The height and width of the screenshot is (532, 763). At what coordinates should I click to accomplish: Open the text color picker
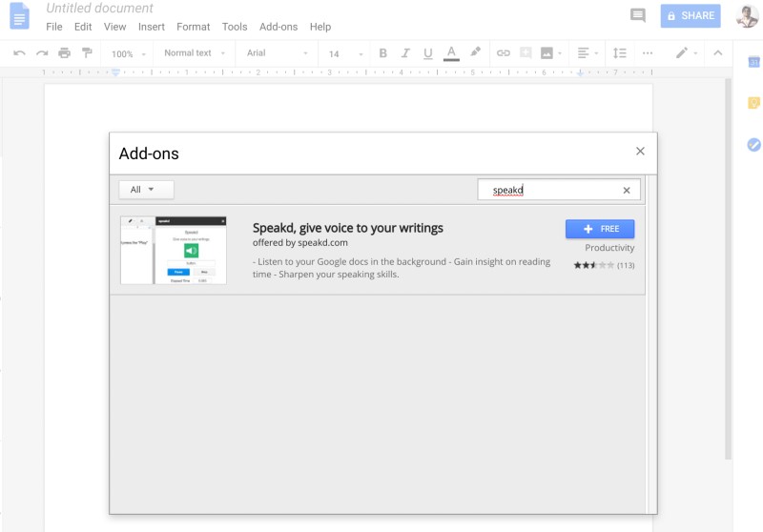pyautogui.click(x=451, y=53)
